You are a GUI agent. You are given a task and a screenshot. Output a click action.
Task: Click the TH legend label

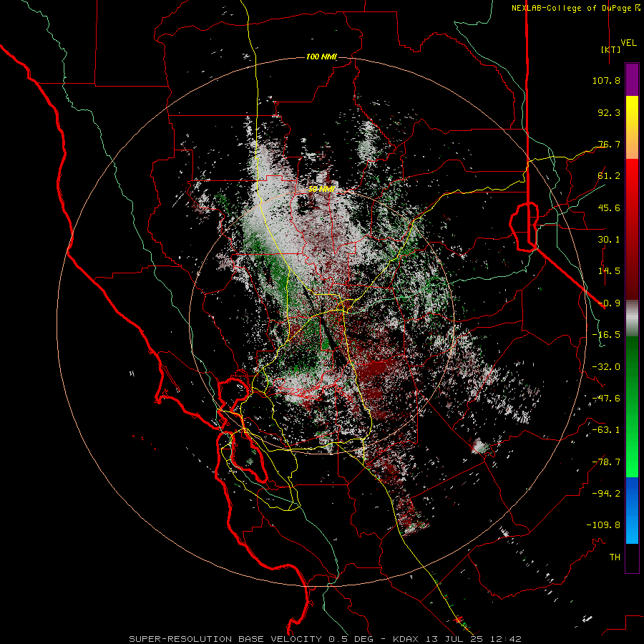[615, 557]
